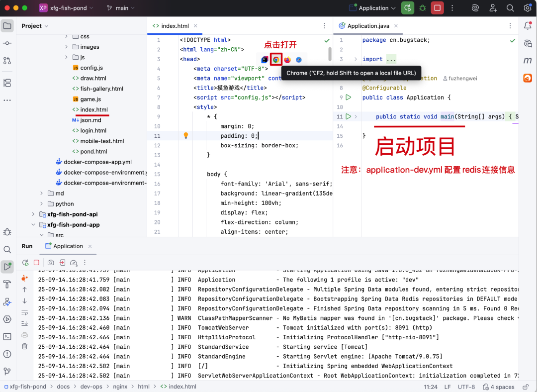Screen dimensions: 537x392
Task: Open index.html in Chrome browser icon
Action: 276,60
